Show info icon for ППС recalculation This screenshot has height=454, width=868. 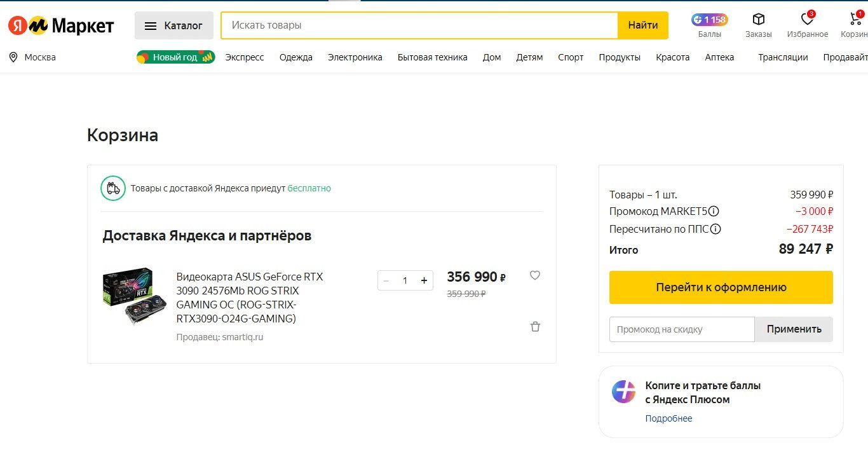pos(715,230)
